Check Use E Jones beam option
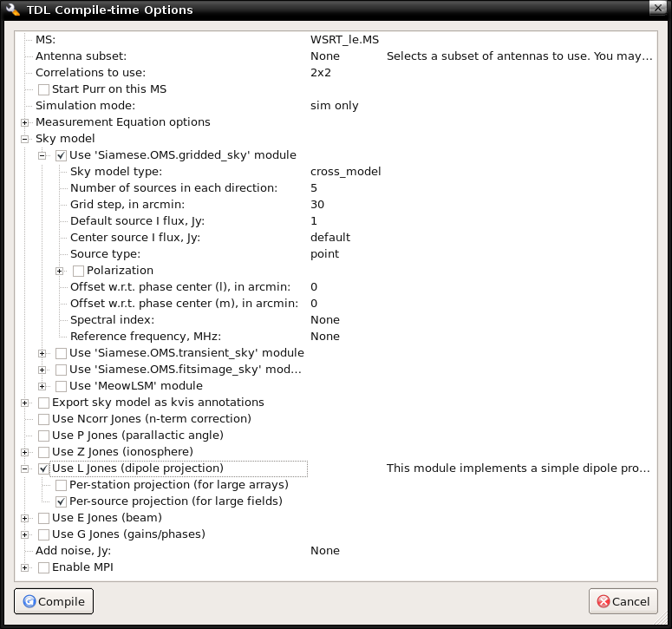The width and height of the screenshot is (672, 629). (43, 518)
